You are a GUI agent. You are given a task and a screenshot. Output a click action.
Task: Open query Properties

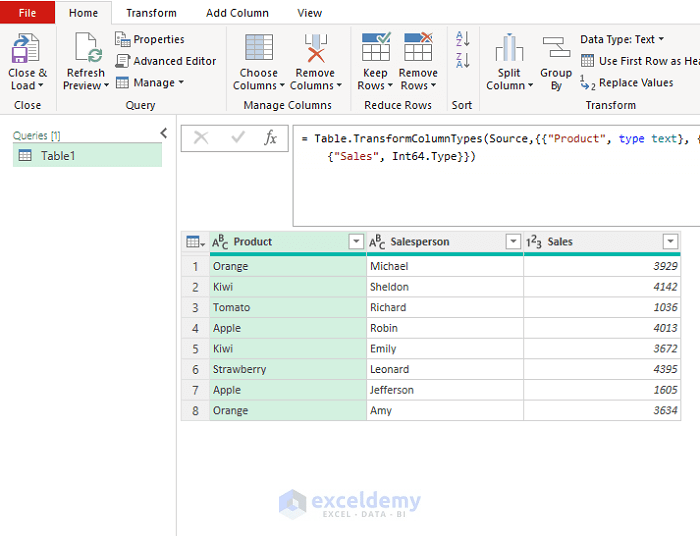click(x=150, y=39)
